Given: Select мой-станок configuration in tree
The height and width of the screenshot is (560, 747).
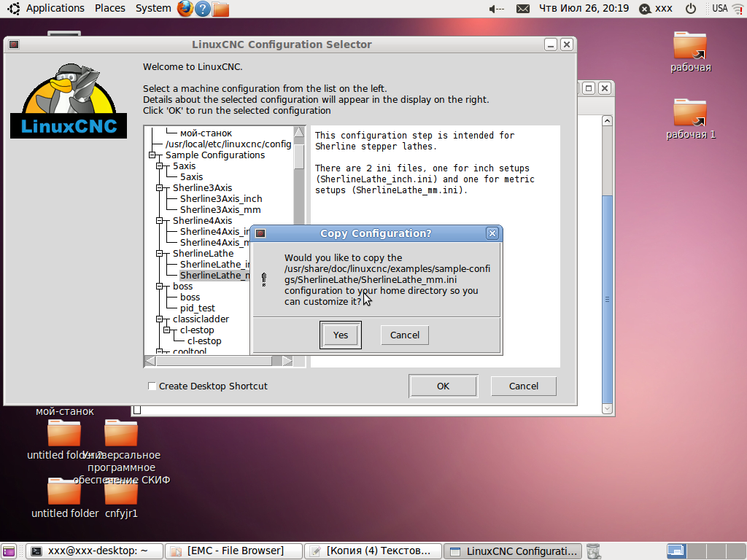Looking at the screenshot, I should pos(206,133).
